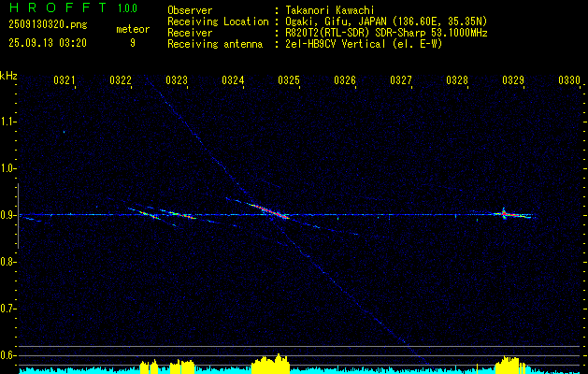Viewport: 588px width, 374px height.
Task: Click the 0.8 kHz frequency label
Action: tap(7, 262)
